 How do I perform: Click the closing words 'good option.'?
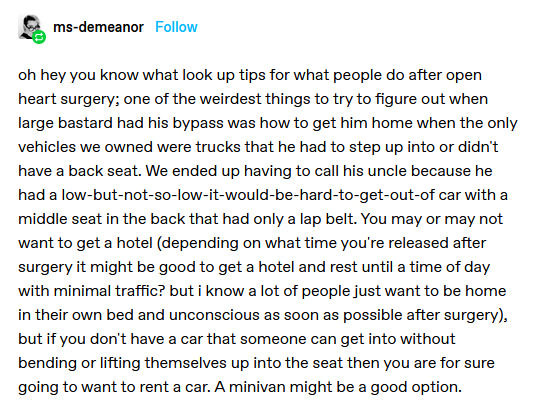pyautogui.click(x=416, y=388)
